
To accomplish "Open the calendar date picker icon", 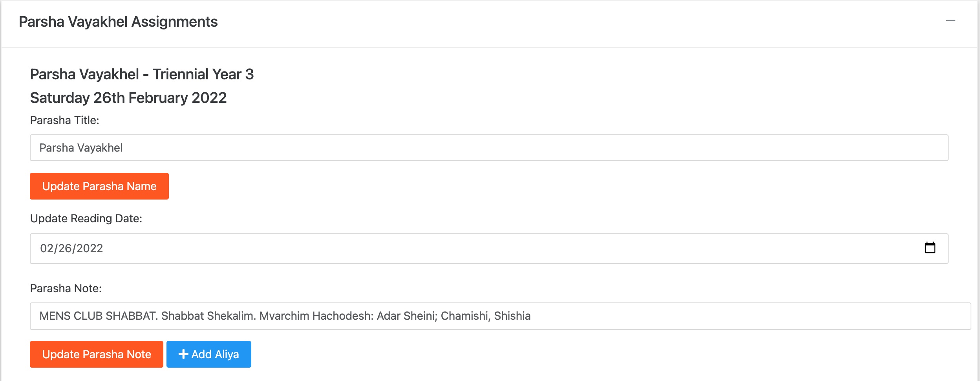I will 930,248.
